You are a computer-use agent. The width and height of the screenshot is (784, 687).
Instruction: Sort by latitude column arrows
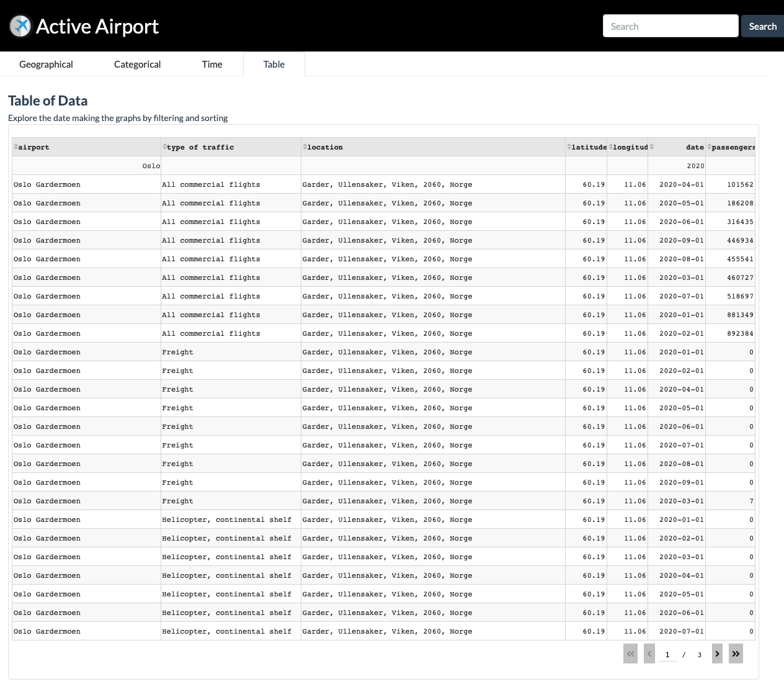pyautogui.click(x=569, y=147)
